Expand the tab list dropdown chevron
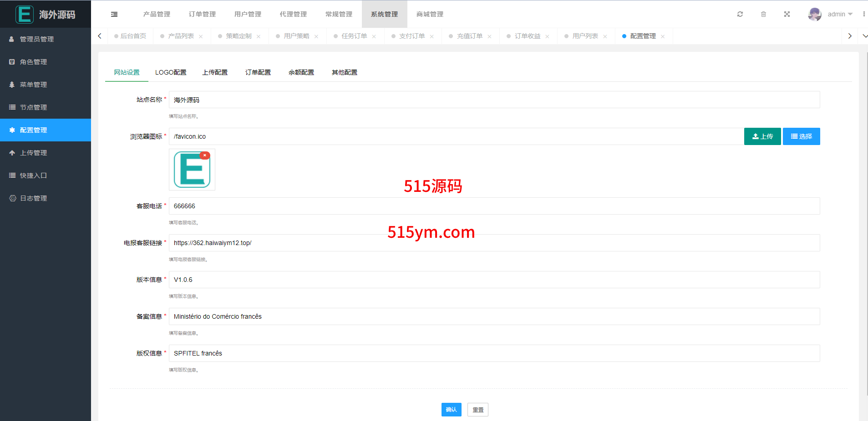 [x=864, y=36]
